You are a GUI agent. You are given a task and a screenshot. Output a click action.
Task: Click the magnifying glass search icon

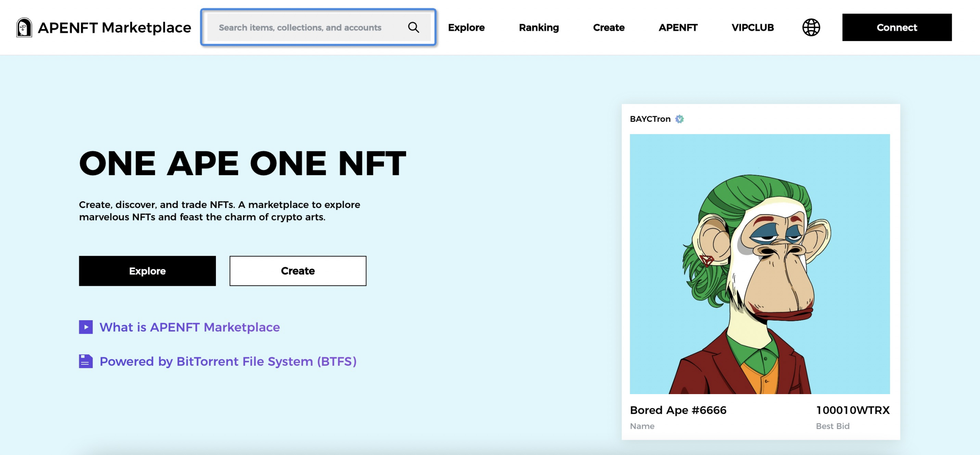click(x=413, y=27)
